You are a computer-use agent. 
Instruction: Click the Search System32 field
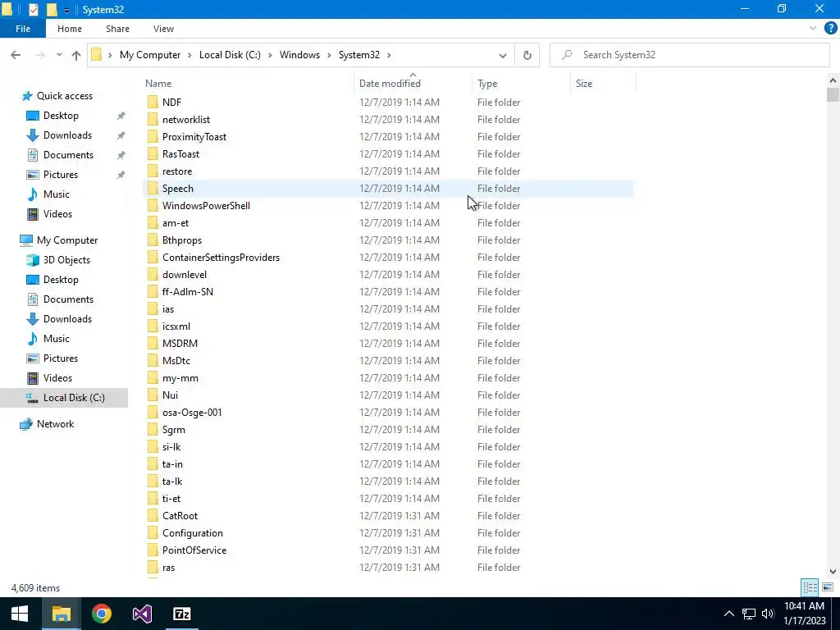[690, 55]
